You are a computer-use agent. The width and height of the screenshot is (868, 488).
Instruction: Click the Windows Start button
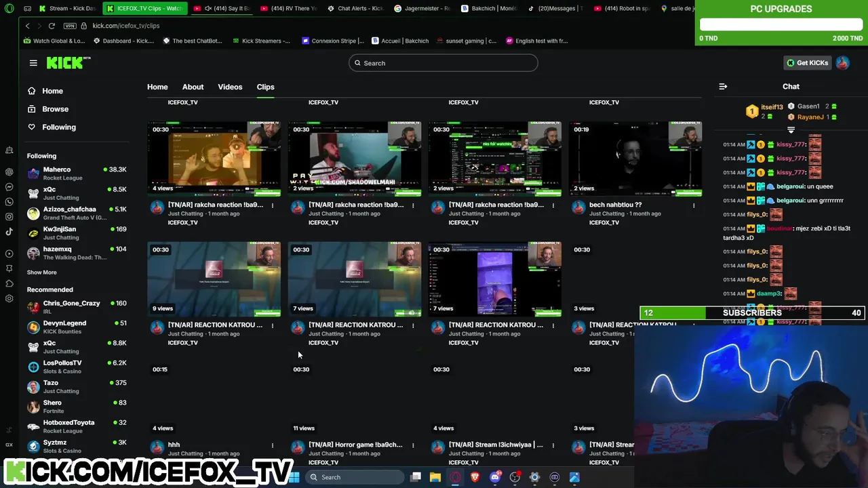click(x=294, y=477)
